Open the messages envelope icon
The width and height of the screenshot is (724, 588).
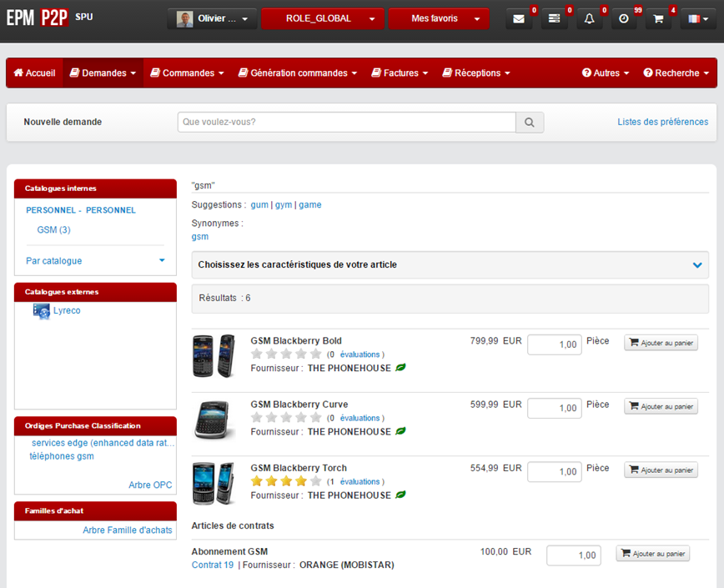click(x=519, y=19)
